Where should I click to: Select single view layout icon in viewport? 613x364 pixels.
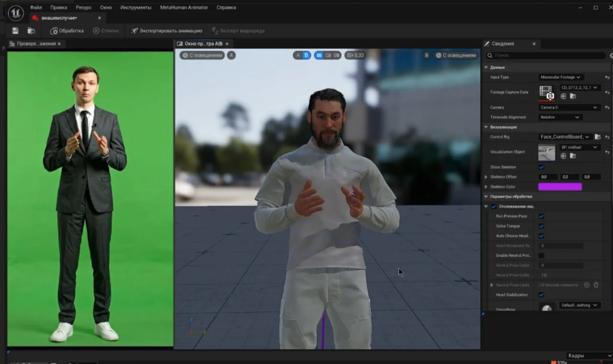(x=319, y=55)
